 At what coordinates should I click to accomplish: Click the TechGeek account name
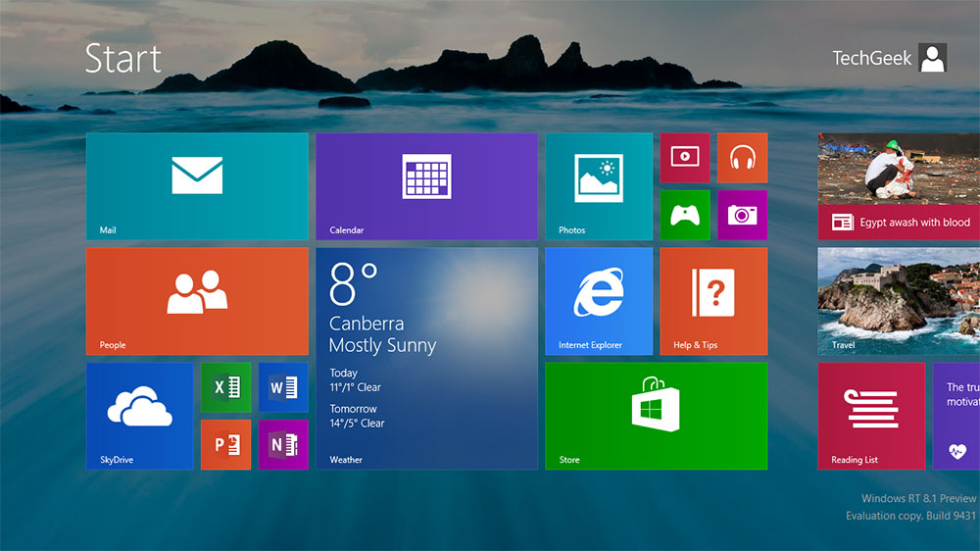(x=871, y=58)
